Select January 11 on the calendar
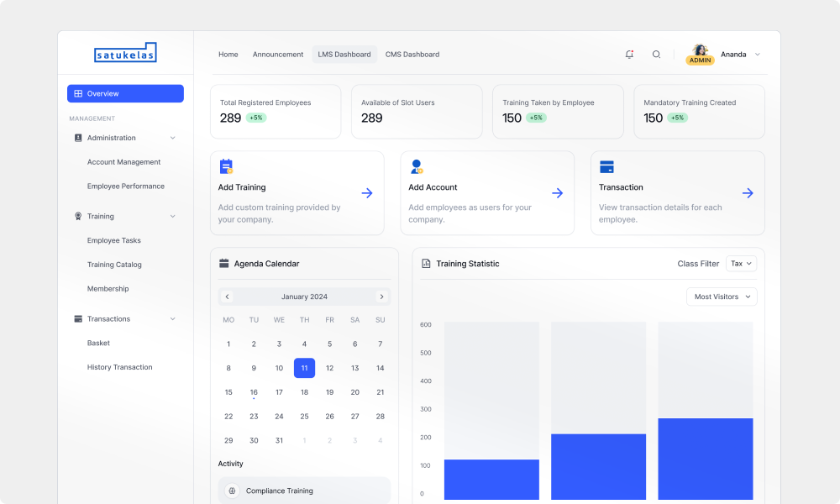 pos(304,368)
